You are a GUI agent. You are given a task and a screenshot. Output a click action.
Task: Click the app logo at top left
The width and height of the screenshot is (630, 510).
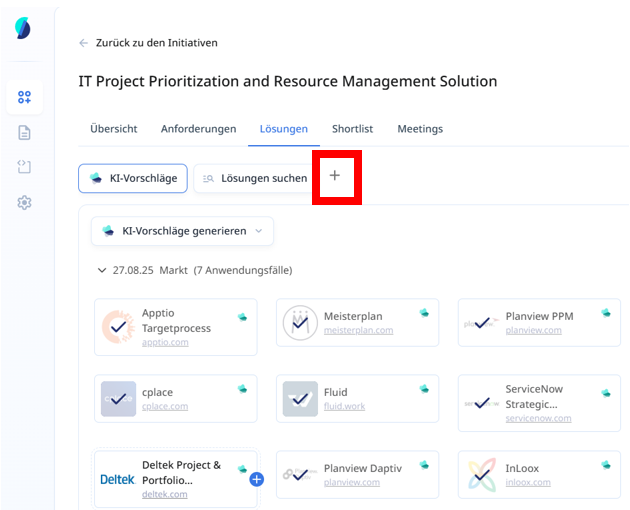click(23, 28)
